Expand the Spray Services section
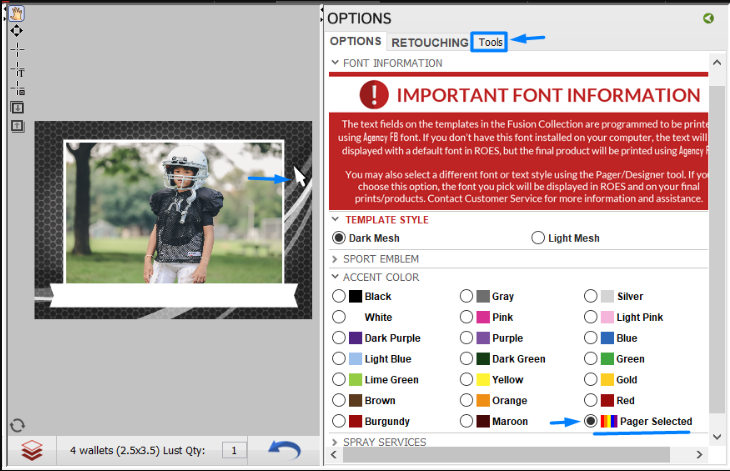Viewport: 730px width, 471px height. 335,442
